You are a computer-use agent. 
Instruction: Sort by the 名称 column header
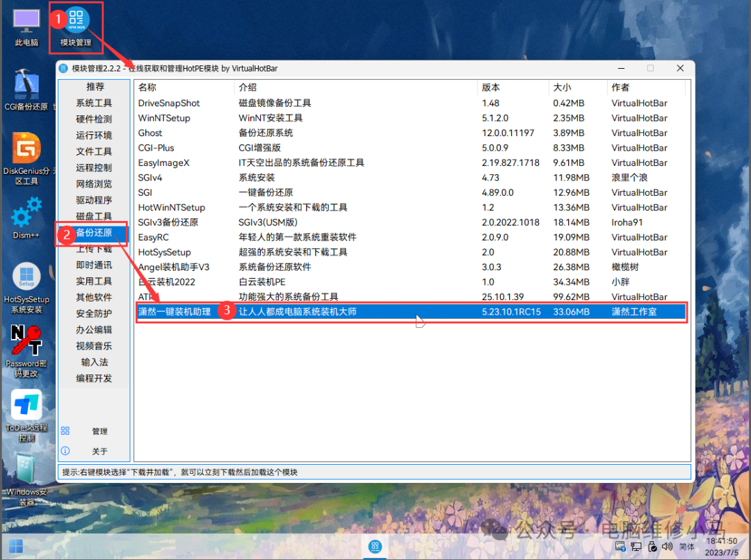pos(184,87)
